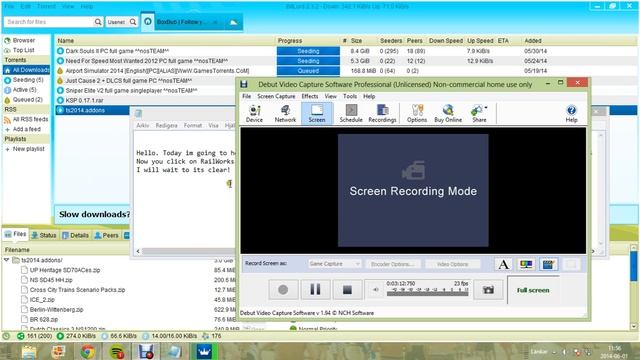The width and height of the screenshot is (640, 360).
Task: Select All Downloads in sidebar
Action: tap(27, 70)
